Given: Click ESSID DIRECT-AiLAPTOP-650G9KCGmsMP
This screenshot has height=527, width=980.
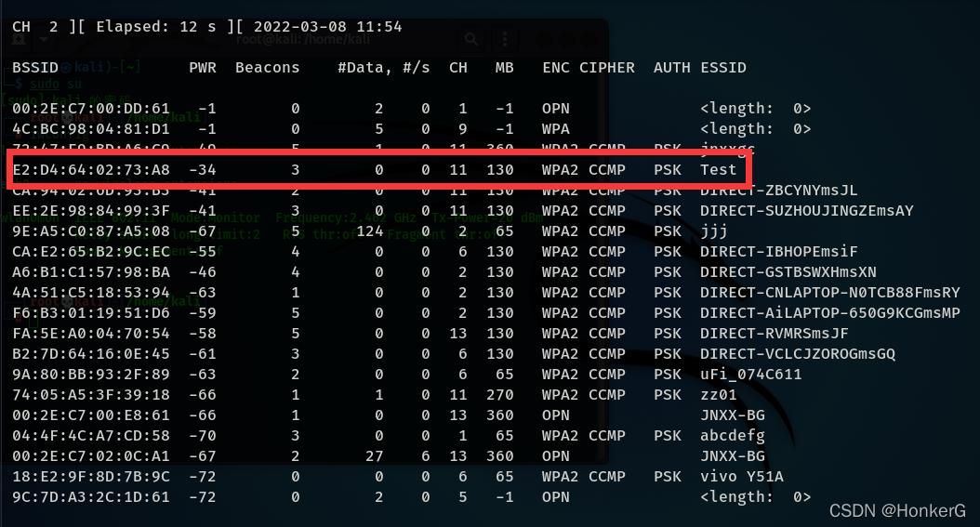Looking at the screenshot, I should point(830,313).
